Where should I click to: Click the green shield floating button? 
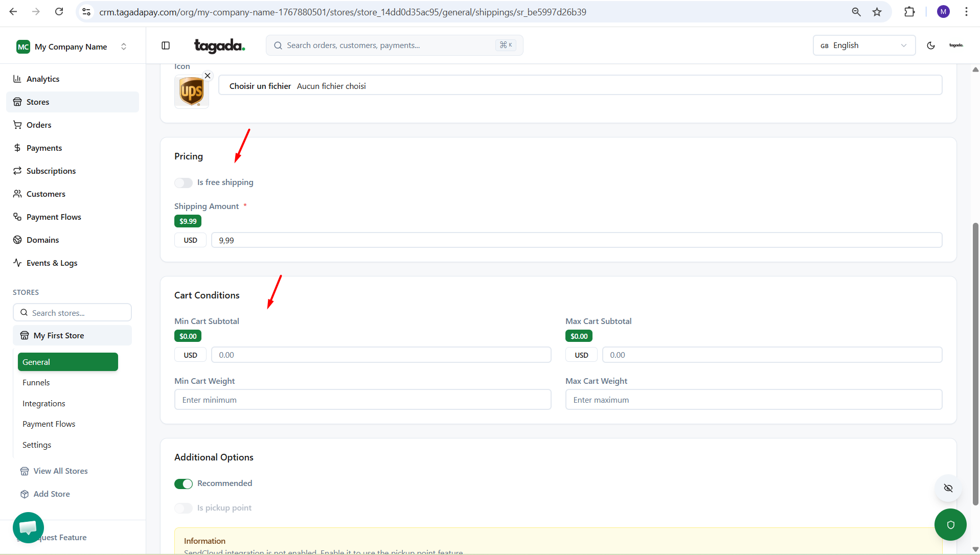coord(950,525)
